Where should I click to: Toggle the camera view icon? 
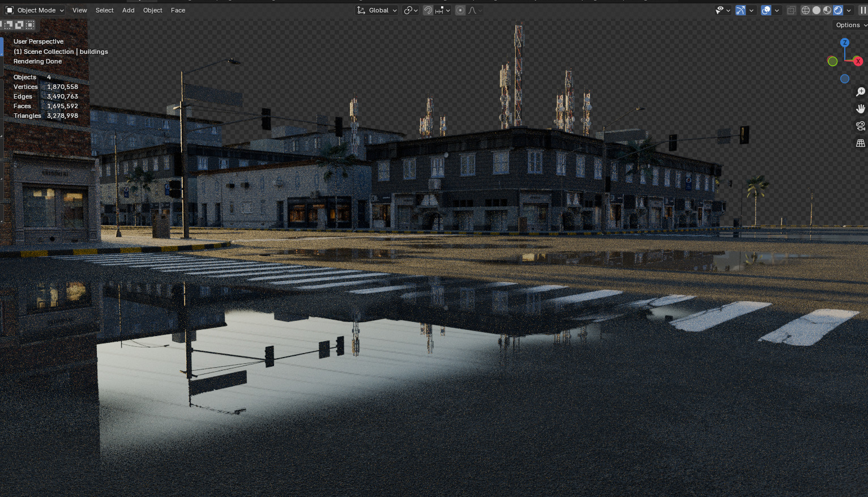(861, 126)
